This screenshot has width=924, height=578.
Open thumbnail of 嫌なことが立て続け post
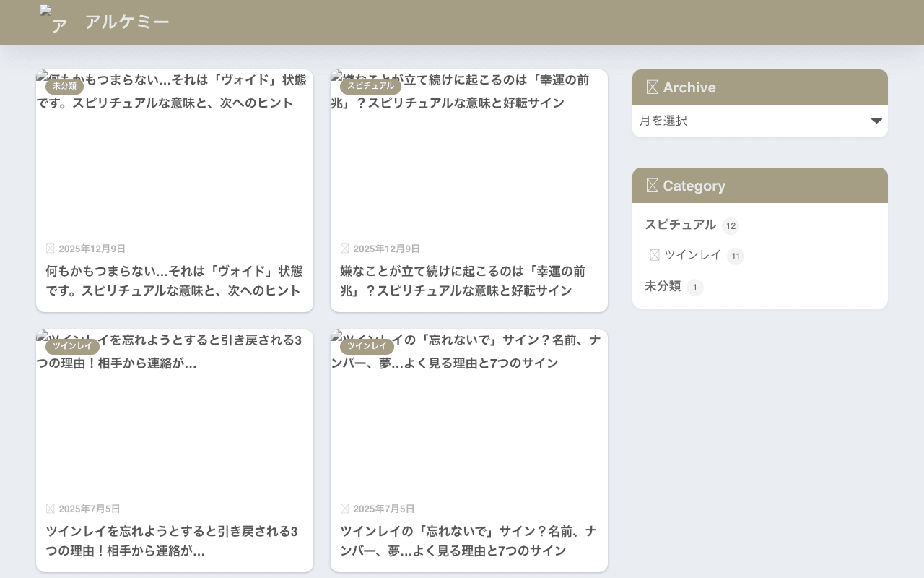pos(469,152)
